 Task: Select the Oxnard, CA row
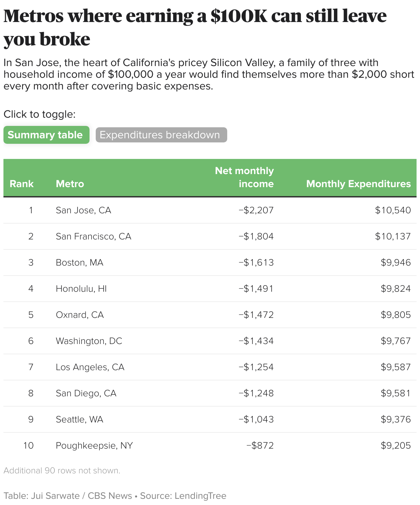point(80,315)
